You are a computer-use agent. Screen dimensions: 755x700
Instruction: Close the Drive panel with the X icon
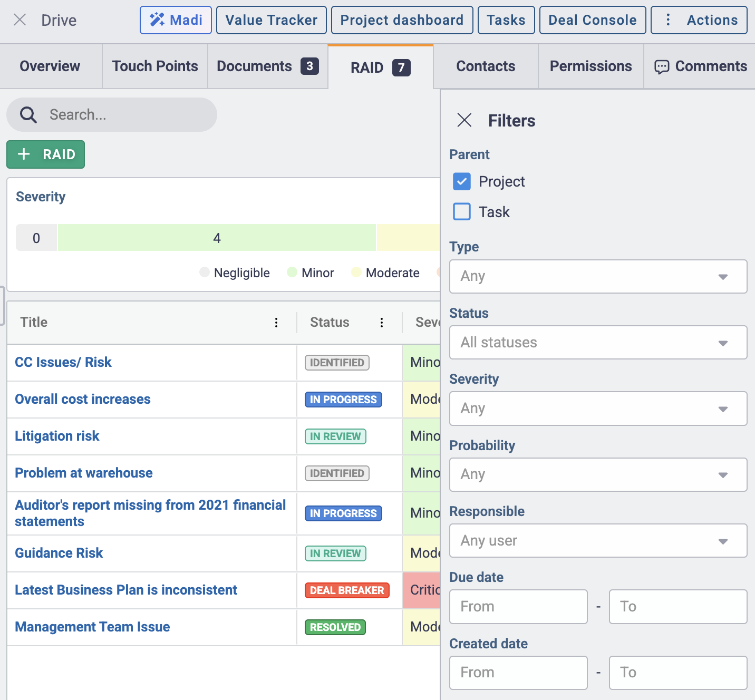coord(20,20)
